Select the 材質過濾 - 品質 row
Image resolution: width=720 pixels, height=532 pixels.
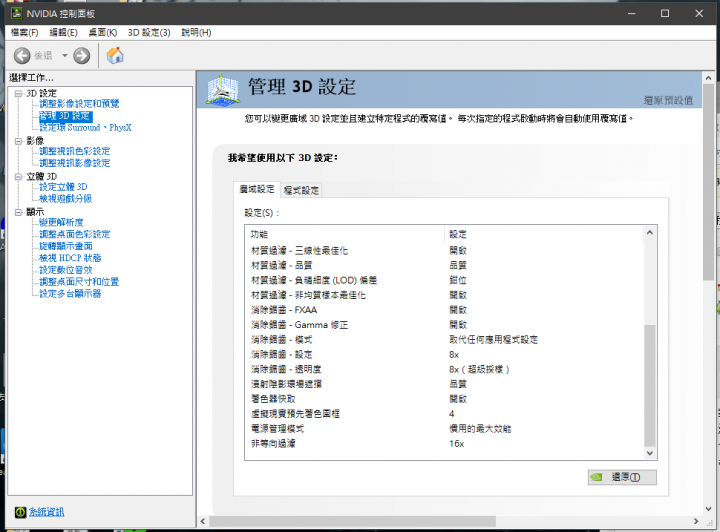point(444,265)
